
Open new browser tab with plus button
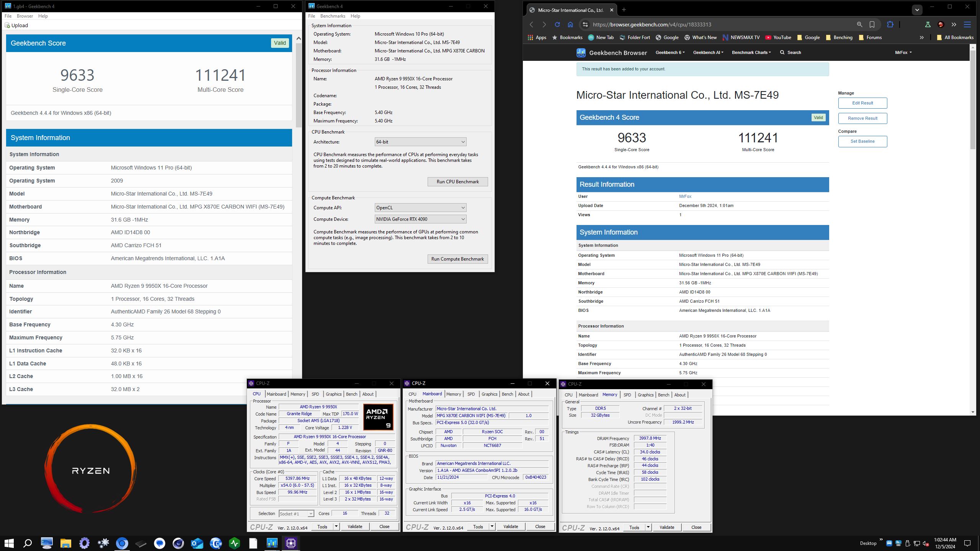coord(624,10)
